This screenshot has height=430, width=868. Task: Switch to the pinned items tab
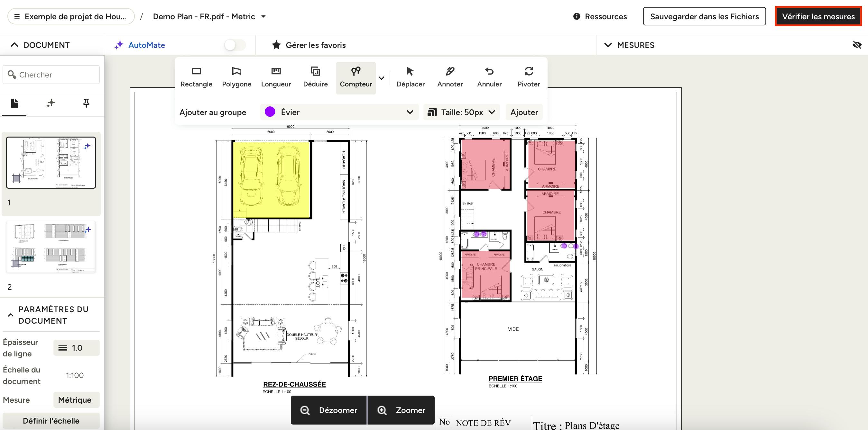[86, 103]
